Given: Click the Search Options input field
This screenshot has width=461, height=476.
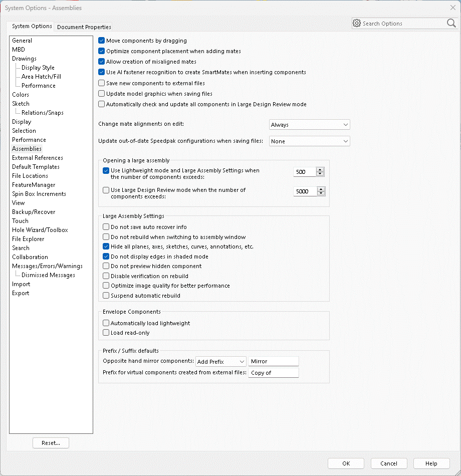Looking at the screenshot, I should point(403,24).
